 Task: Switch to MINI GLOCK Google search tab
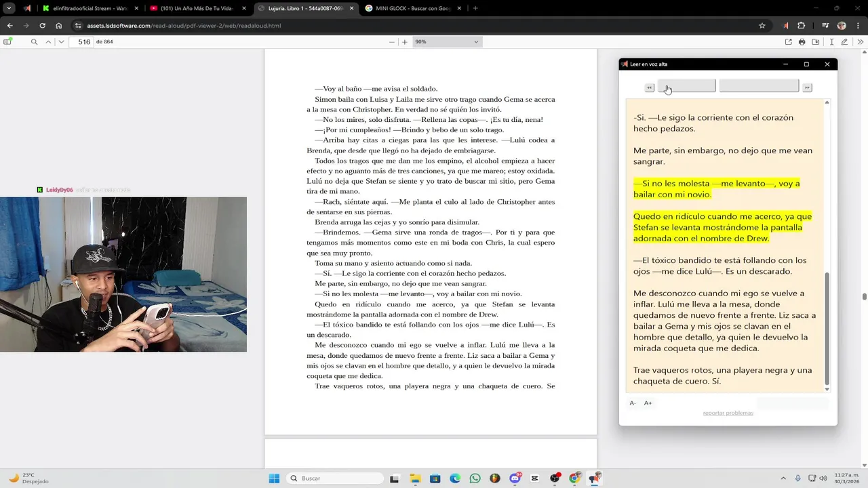pos(412,8)
